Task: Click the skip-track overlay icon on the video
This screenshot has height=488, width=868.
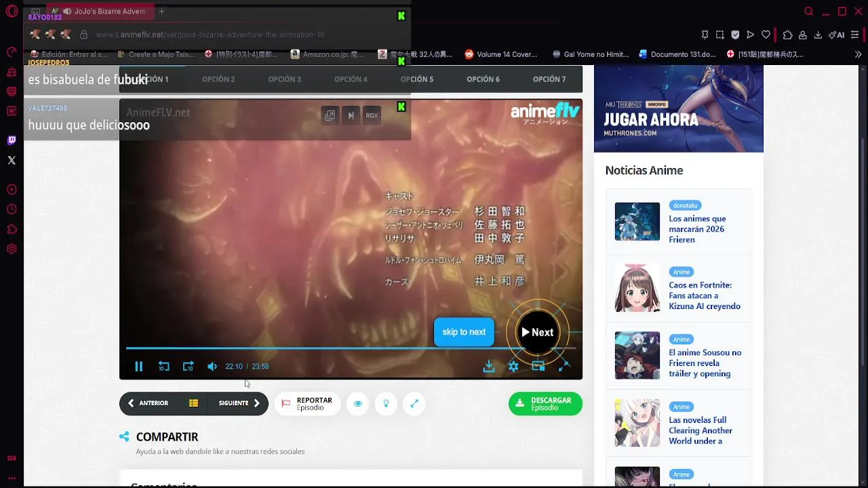Action: click(x=351, y=115)
